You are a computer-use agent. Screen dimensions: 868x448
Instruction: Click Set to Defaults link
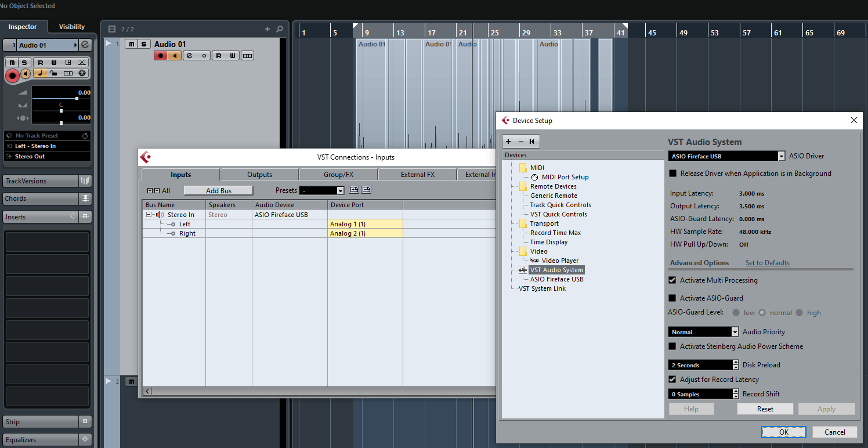click(x=767, y=263)
